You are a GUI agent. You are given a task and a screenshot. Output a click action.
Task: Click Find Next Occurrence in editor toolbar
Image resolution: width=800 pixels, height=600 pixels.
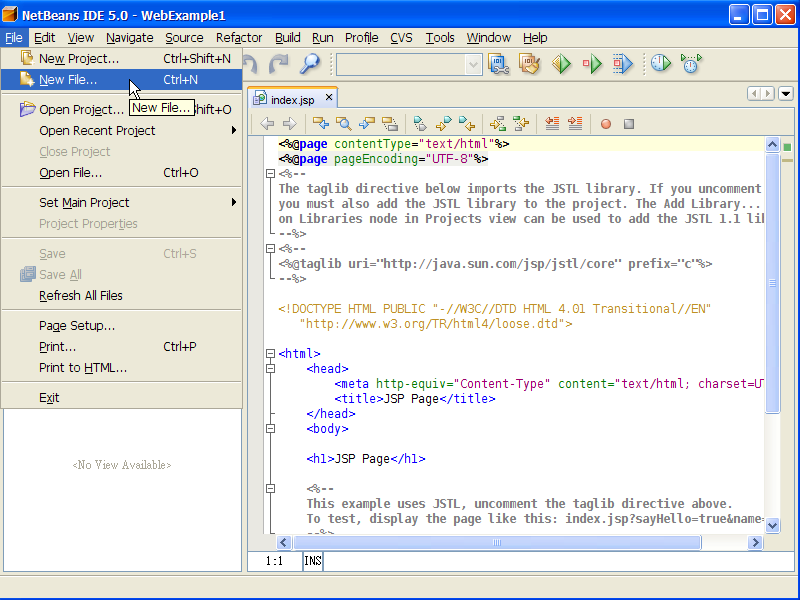(x=366, y=123)
